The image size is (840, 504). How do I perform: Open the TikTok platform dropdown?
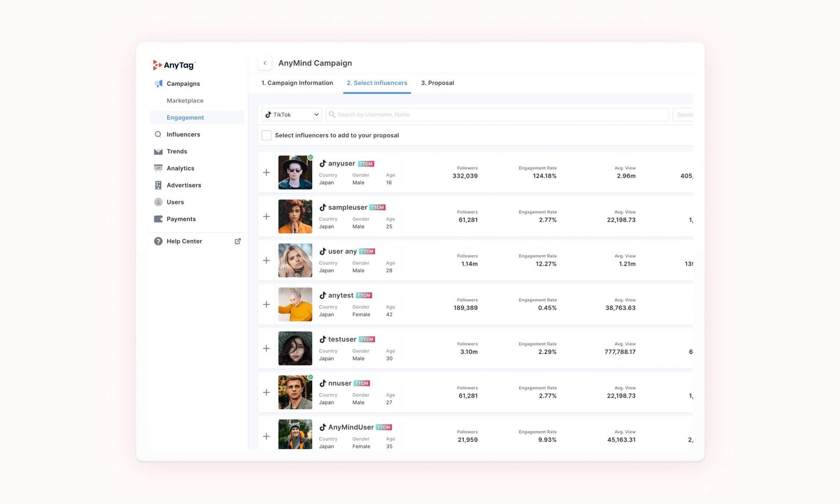[292, 115]
